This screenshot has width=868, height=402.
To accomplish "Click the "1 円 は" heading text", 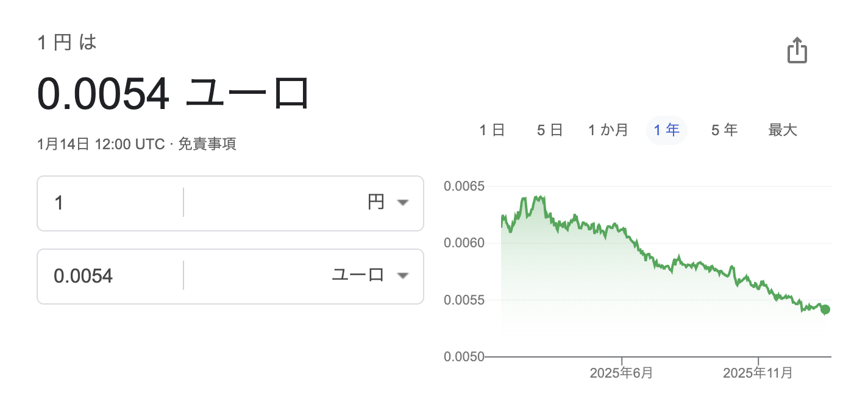I will (x=67, y=43).
